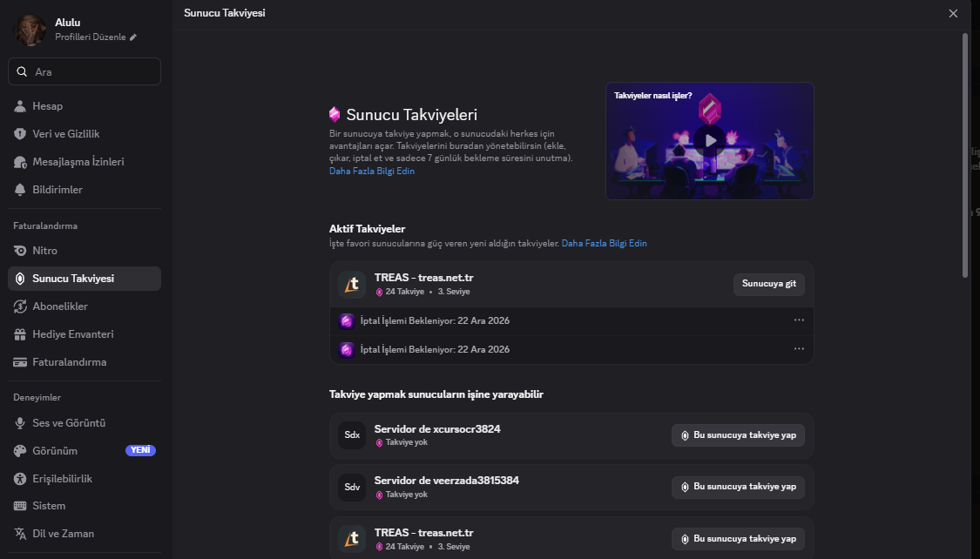Click Sunucuya git for TREAS
Viewport: 980px width, 559px height.
click(x=768, y=284)
